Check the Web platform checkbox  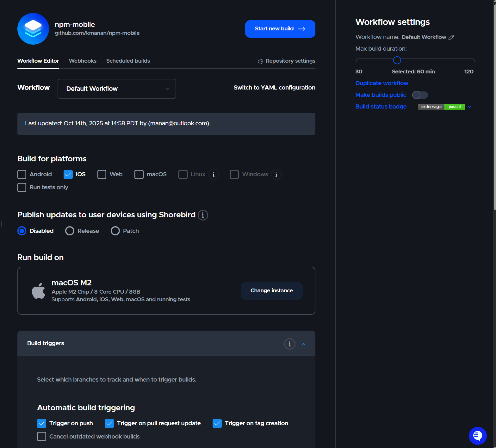[102, 175]
